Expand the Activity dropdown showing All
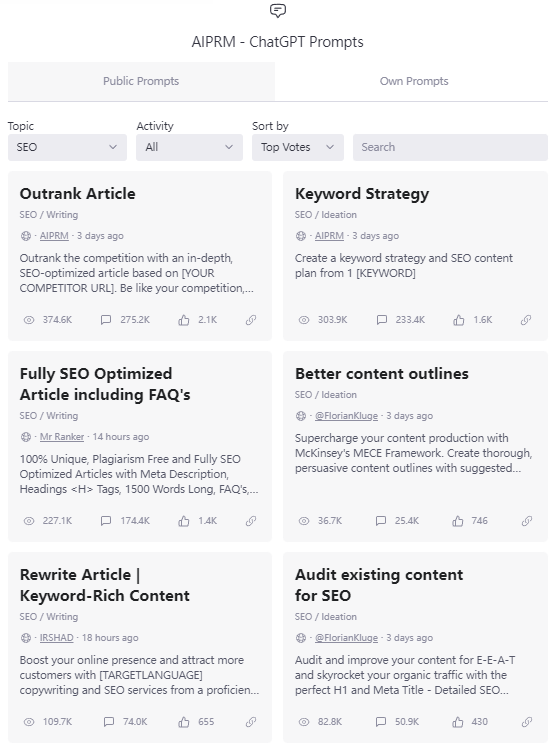 point(189,147)
